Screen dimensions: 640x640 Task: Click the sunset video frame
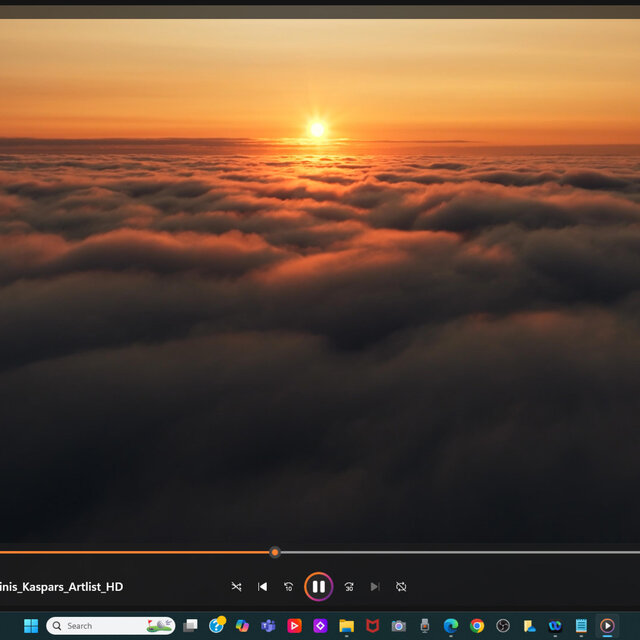[320, 280]
